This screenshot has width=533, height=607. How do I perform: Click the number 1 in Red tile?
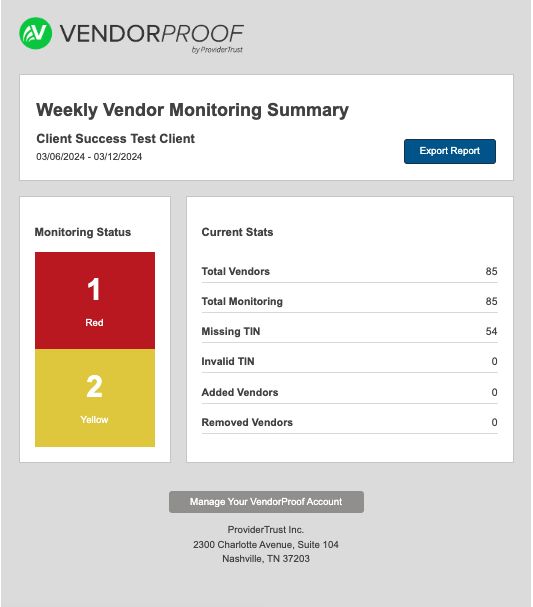(94, 289)
